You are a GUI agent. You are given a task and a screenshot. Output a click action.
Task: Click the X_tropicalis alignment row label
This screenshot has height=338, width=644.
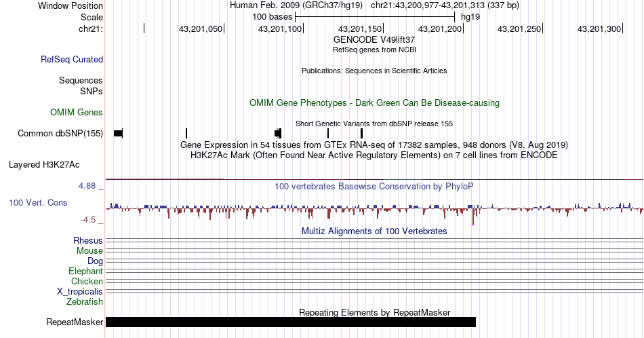coord(80,292)
